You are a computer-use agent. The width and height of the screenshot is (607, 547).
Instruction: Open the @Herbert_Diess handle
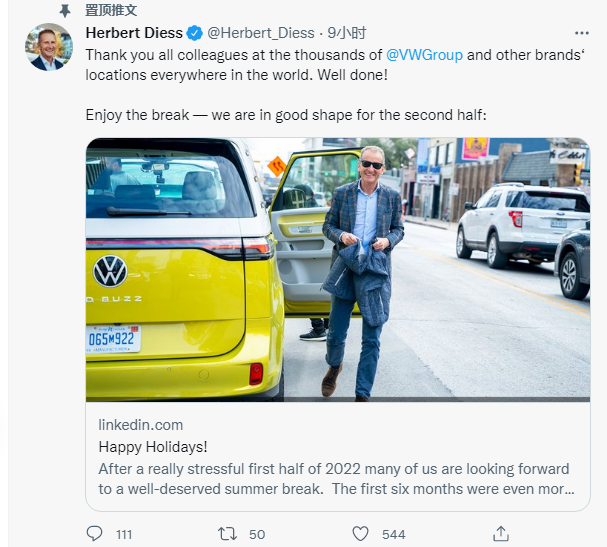coord(260,33)
